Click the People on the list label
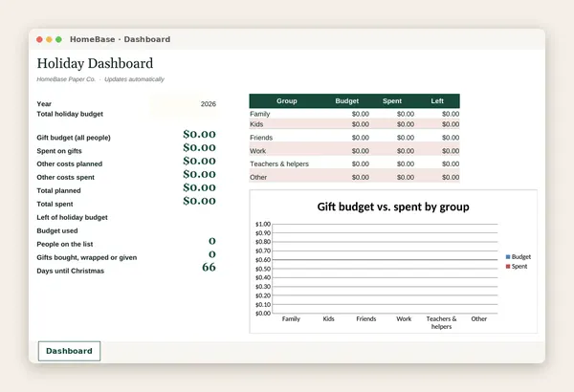Screen dimensions: 574x392 click(x=65, y=244)
